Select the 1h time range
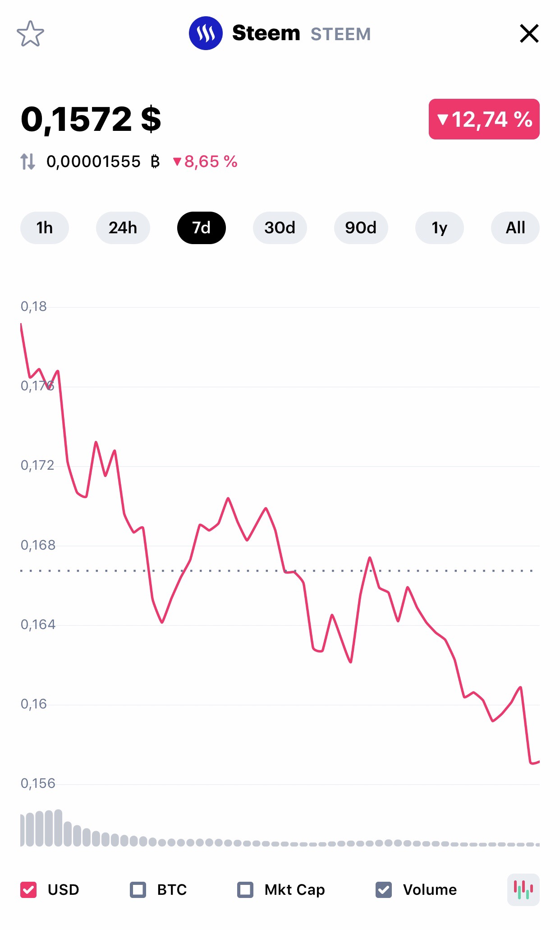The height and width of the screenshot is (930, 560). [x=45, y=228]
